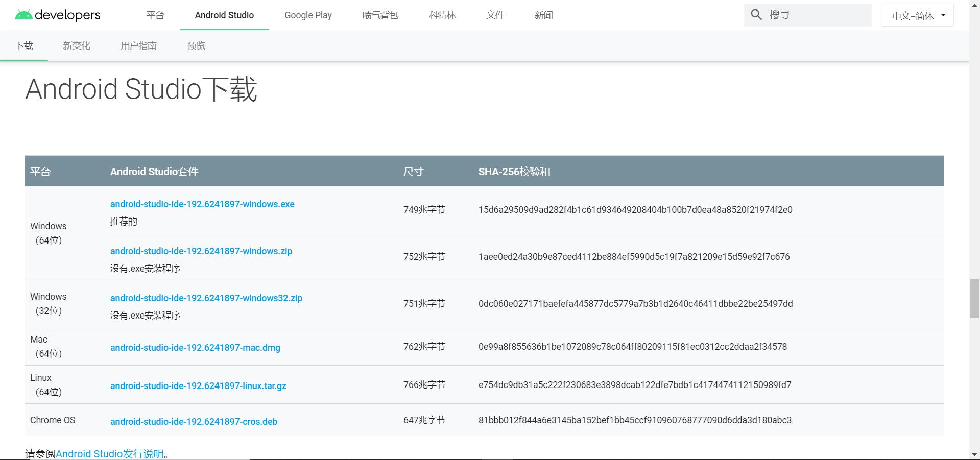Download android-studio-ide-192.6241897-windows.zip
The height and width of the screenshot is (460, 980).
pos(201,251)
